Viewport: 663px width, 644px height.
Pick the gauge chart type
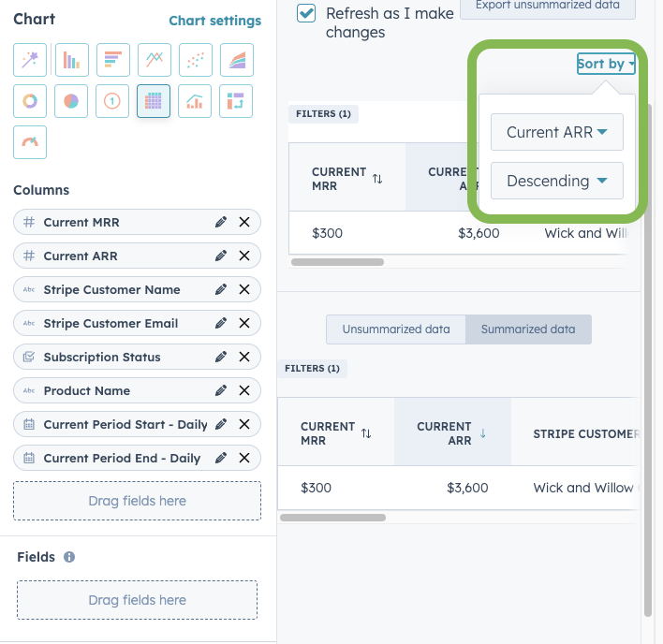point(30,142)
